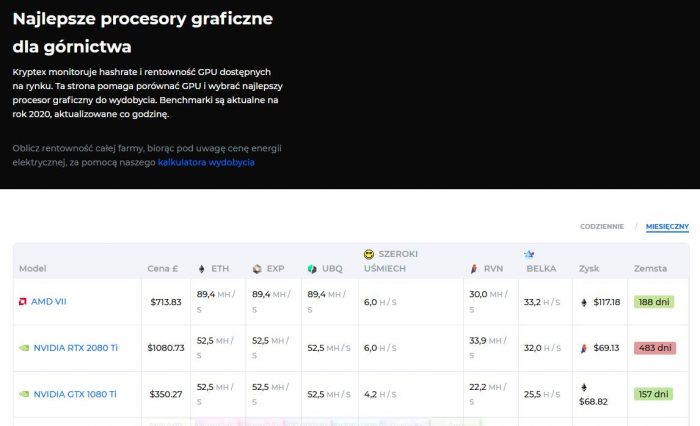Sort by the BELKA column label
The image size is (700, 426).
[541, 268]
